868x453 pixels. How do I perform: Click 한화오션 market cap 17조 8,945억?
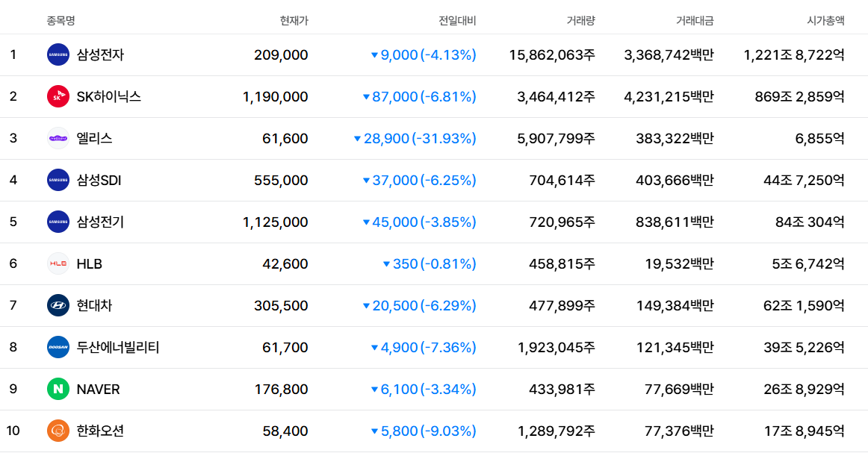[x=805, y=431]
